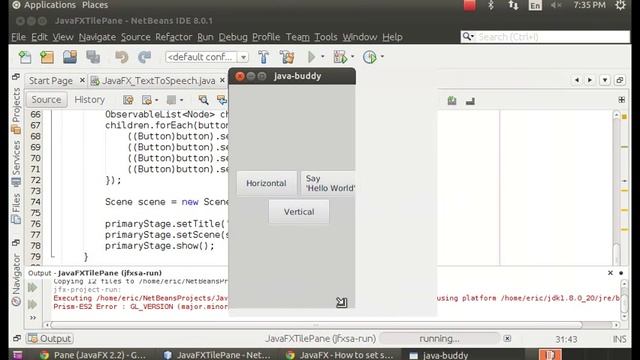The width and height of the screenshot is (640, 360).
Task: Open the Help menu
Action: click(x=392, y=37)
